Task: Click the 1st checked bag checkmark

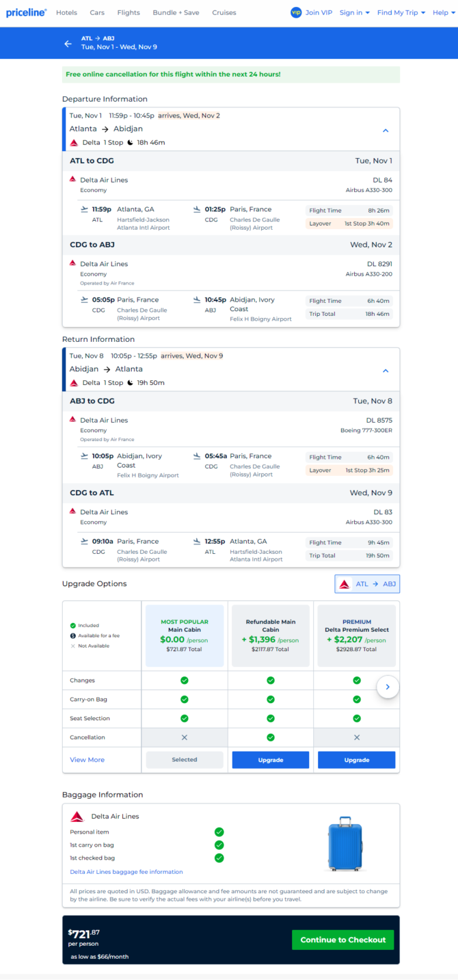Action: click(219, 858)
